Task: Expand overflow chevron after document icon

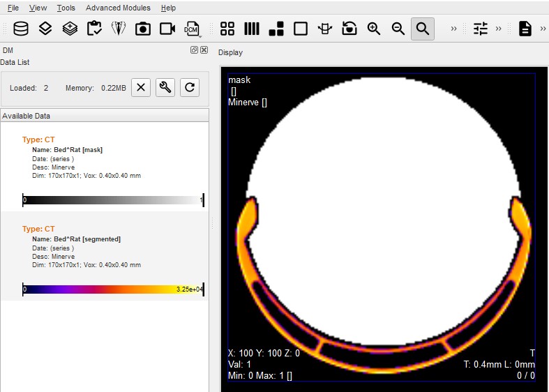Action: pos(543,29)
